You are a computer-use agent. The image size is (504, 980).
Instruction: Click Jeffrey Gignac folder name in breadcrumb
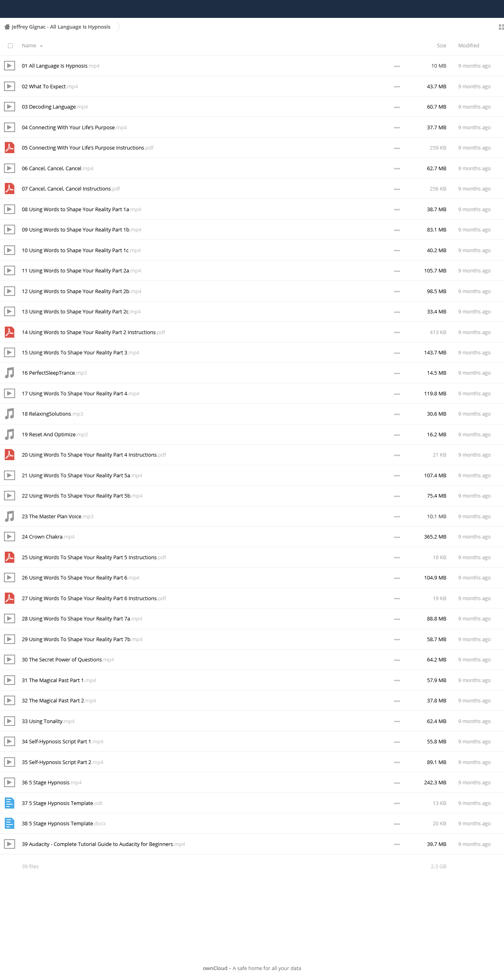click(61, 27)
